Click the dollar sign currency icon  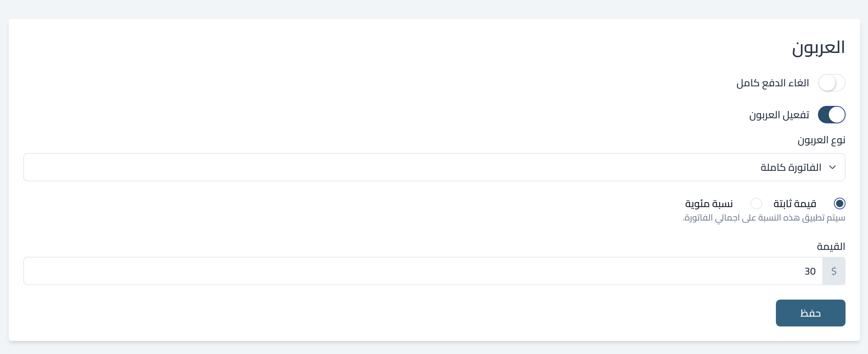[834, 271]
